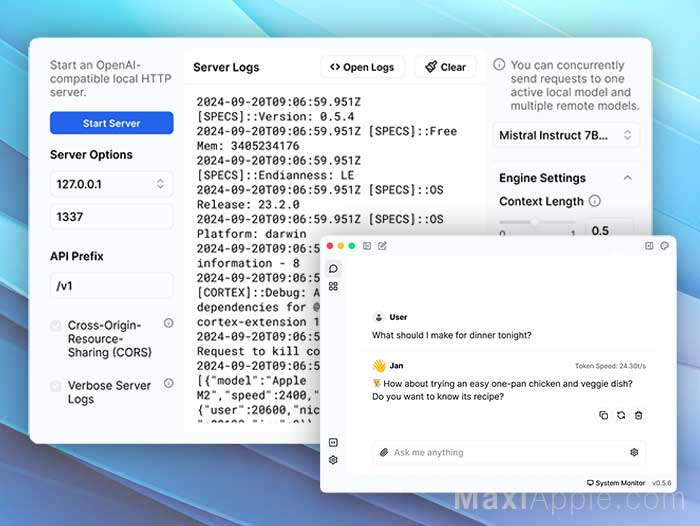Click the Jan waving hand avatar
Viewport: 700px width, 526px height.
click(x=379, y=366)
